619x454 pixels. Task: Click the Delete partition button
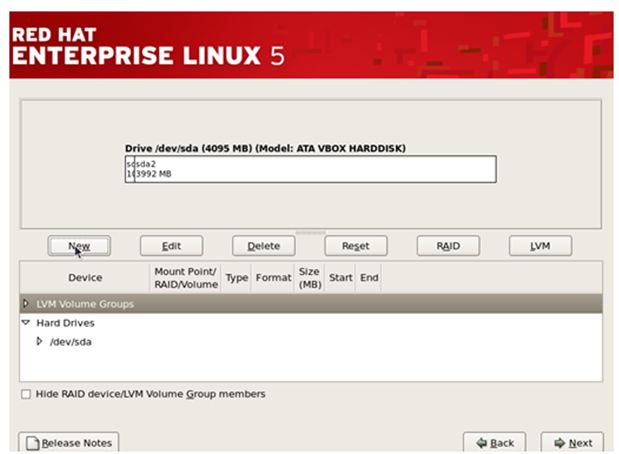[263, 246]
